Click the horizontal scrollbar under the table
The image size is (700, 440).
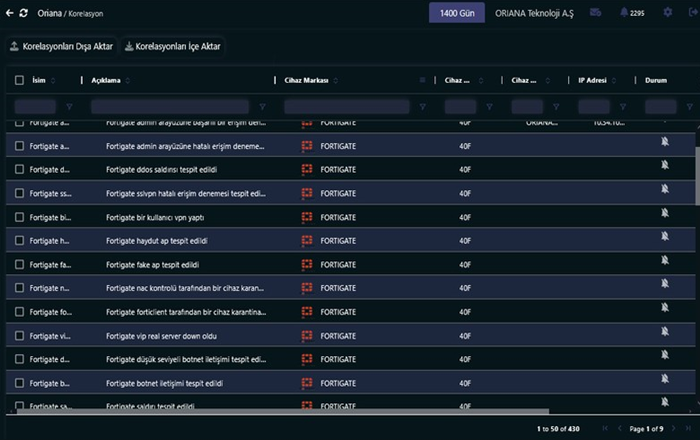(x=283, y=411)
